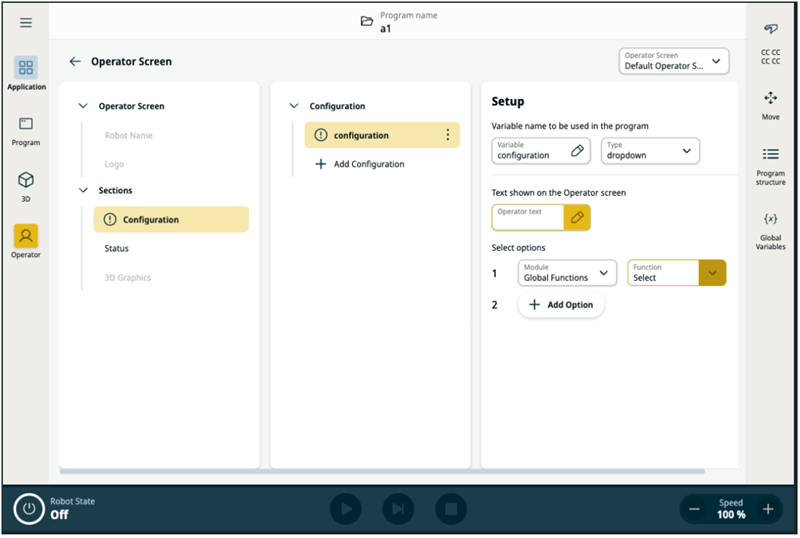Open the hamburger menu
Screen dimensions: 800x538
pyautogui.click(x=26, y=23)
